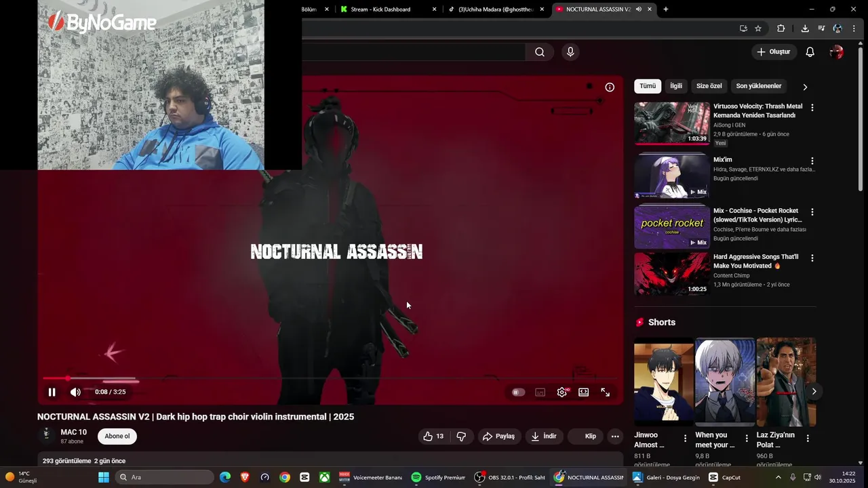Click the Oluştur create button

click(x=774, y=52)
